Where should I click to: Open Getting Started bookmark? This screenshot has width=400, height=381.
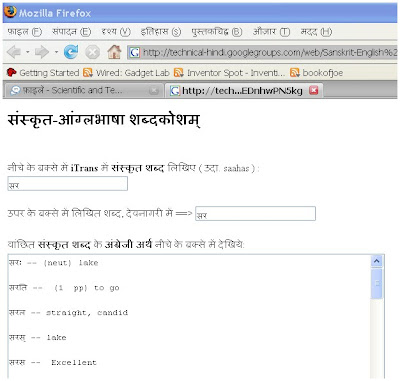[43, 73]
